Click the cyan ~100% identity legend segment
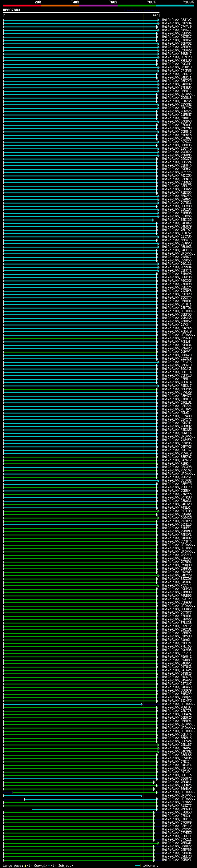The width and height of the screenshot is (197, 868). click(x=175, y=6)
